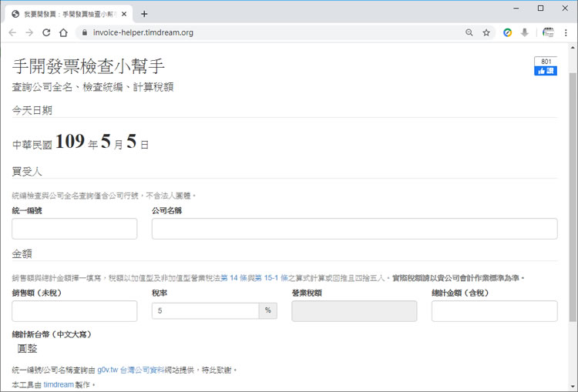Reload the page with refresh icon

[46, 32]
